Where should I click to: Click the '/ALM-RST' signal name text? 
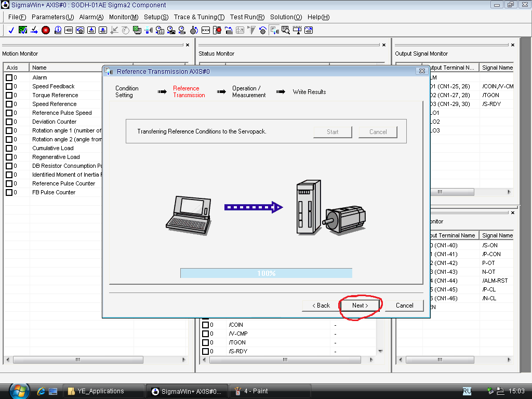495,281
